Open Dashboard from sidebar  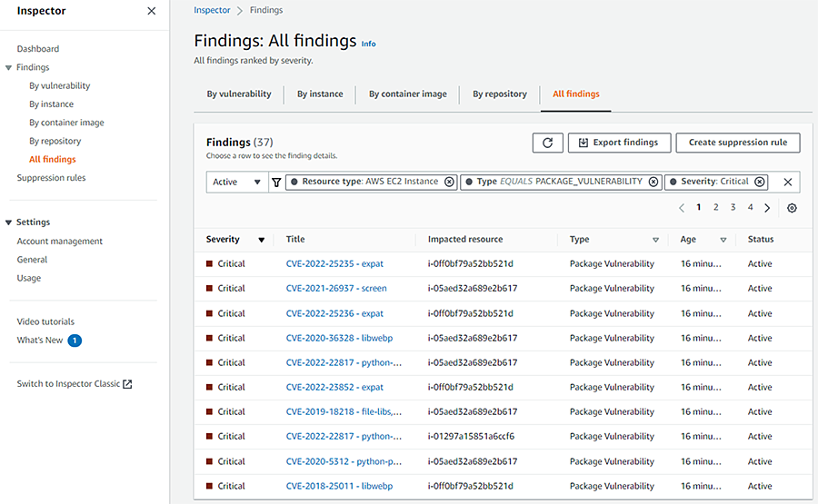point(38,49)
